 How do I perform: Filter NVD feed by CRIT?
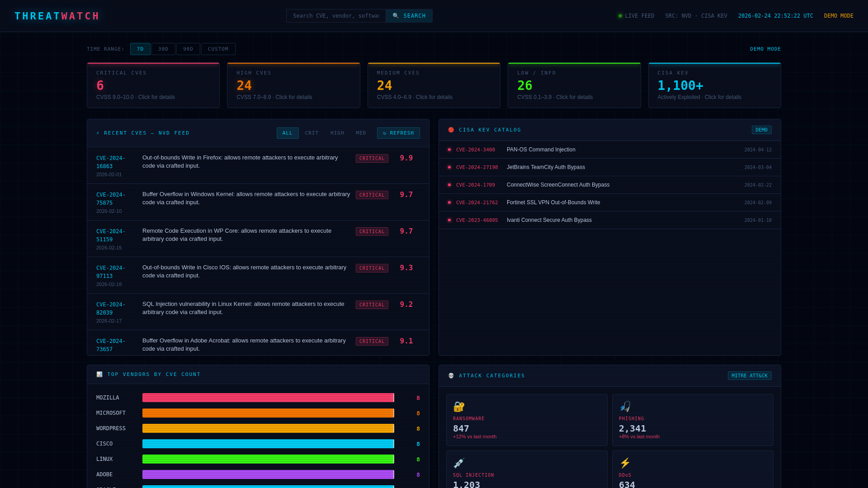312,133
